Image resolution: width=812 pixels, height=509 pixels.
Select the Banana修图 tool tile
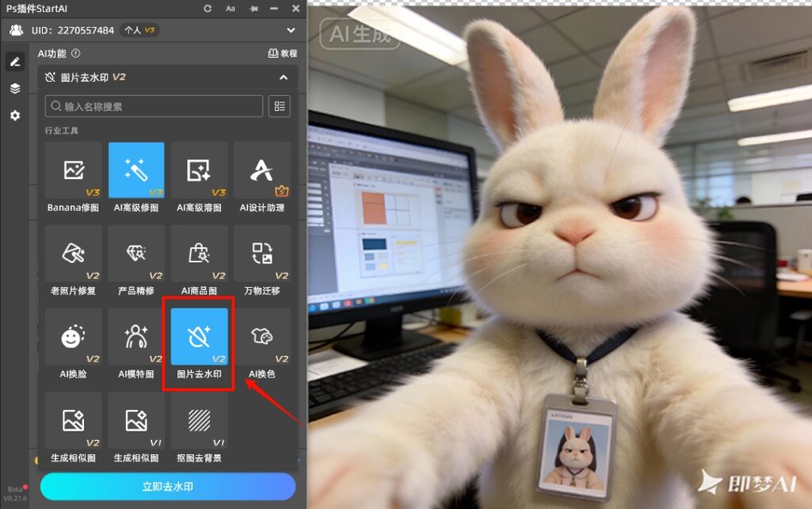[x=73, y=170]
